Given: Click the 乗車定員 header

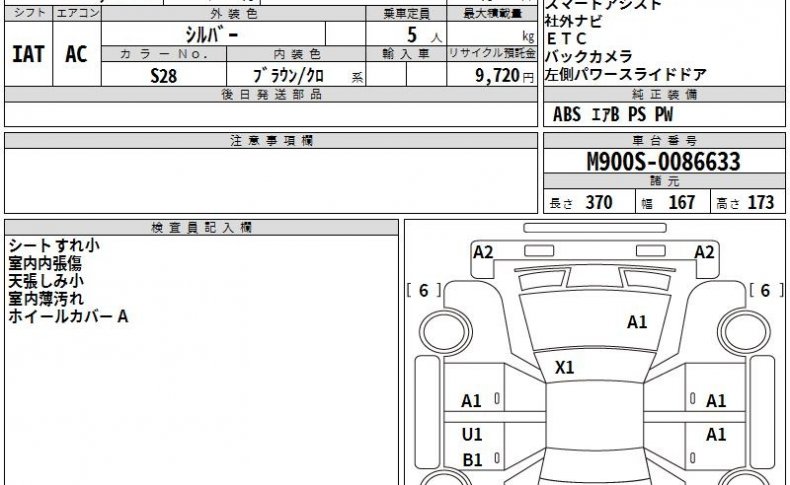Looking at the screenshot, I should [x=406, y=14].
